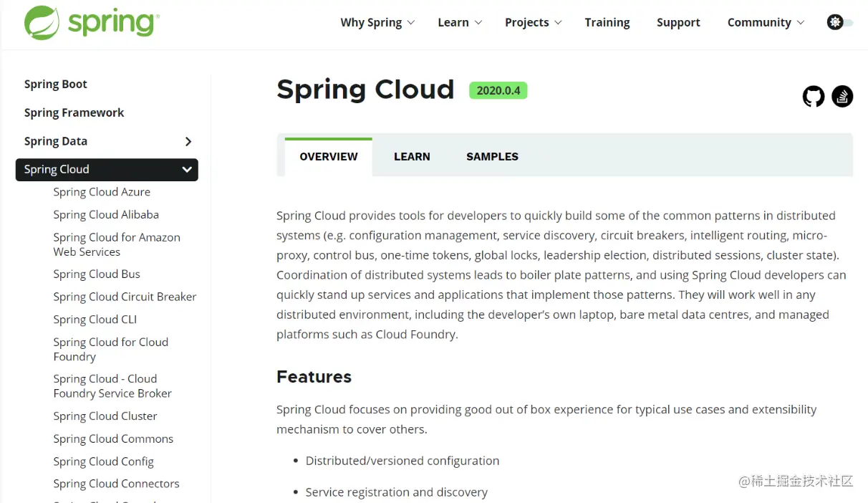The height and width of the screenshot is (503, 868).
Task: Switch to the LEARN tab
Action: click(412, 156)
